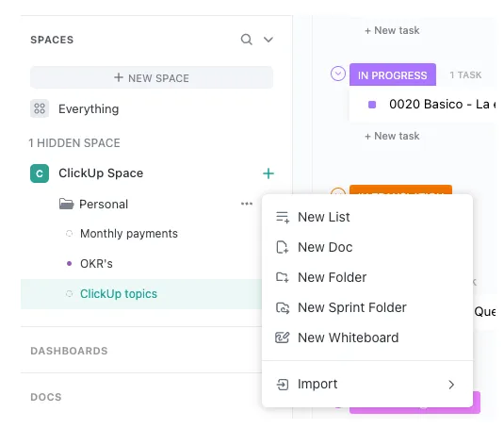
Task: Click the Everything grid icon
Action: [40, 108]
